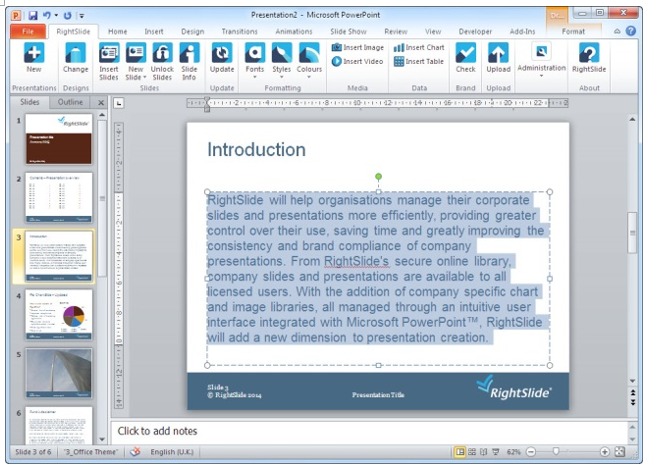Run the brand Check tool

466,58
